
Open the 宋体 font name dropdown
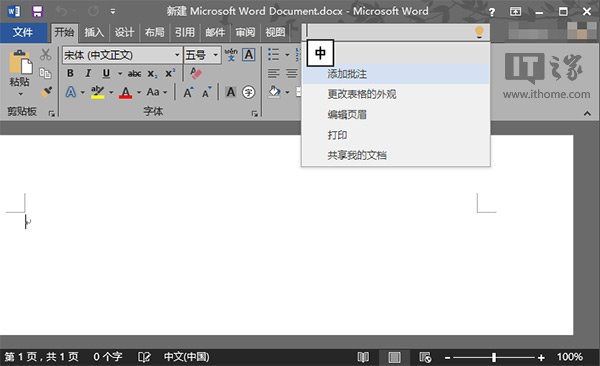point(177,55)
